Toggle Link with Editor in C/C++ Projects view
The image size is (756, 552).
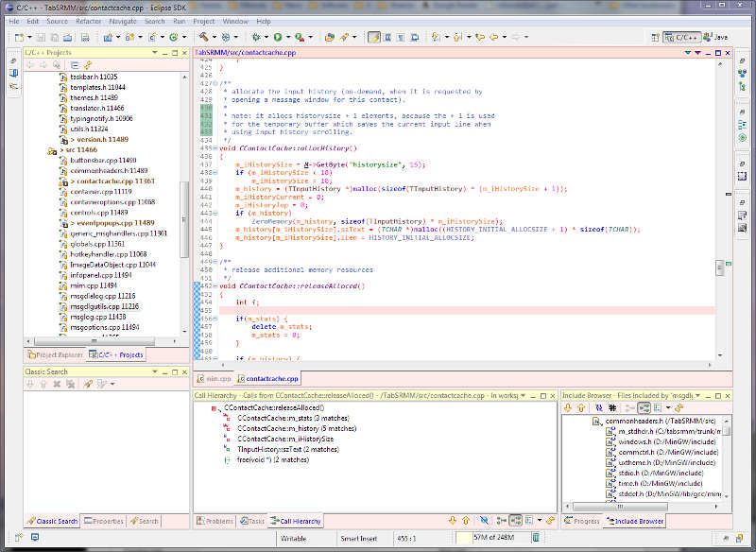tap(88, 65)
